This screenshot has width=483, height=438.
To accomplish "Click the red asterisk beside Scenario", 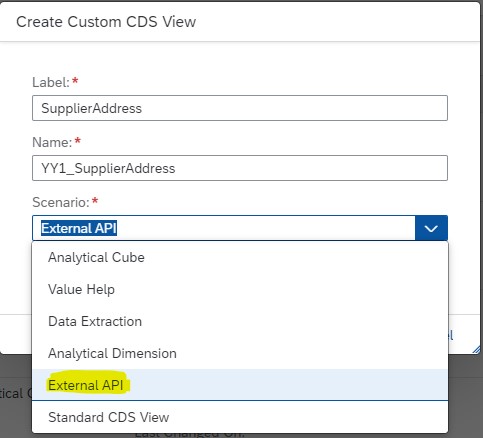I will coord(95,201).
